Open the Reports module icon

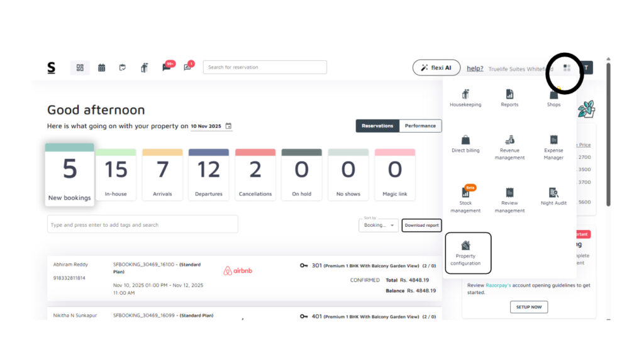click(509, 97)
